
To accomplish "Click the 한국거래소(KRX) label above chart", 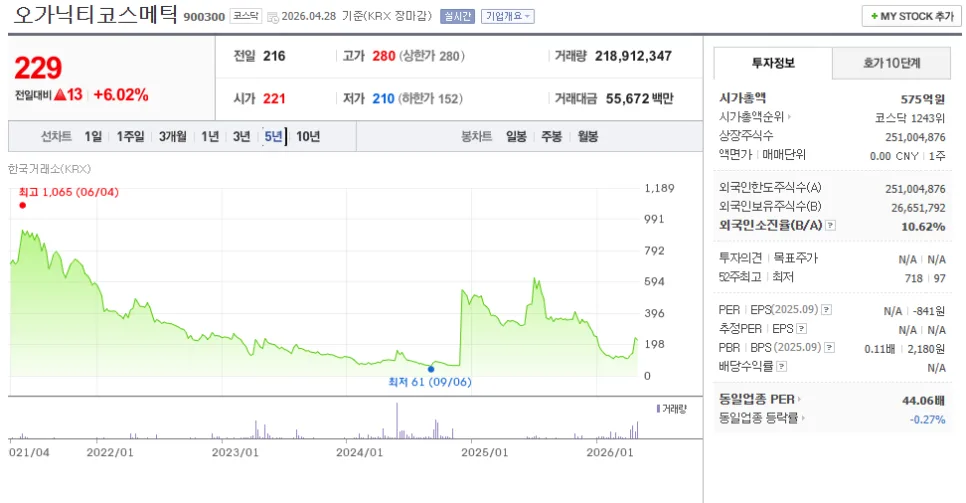I will tap(49, 169).
